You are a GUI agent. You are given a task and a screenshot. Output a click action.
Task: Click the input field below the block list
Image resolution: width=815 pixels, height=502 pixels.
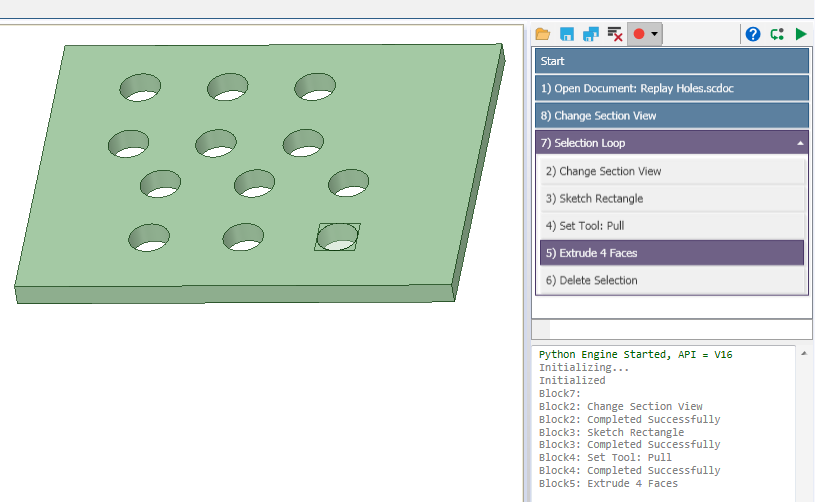point(680,329)
